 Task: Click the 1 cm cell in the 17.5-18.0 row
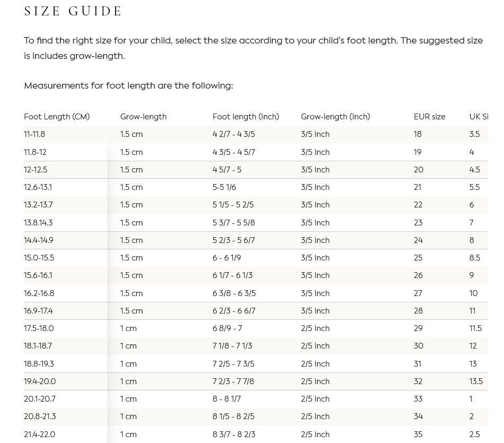click(128, 328)
